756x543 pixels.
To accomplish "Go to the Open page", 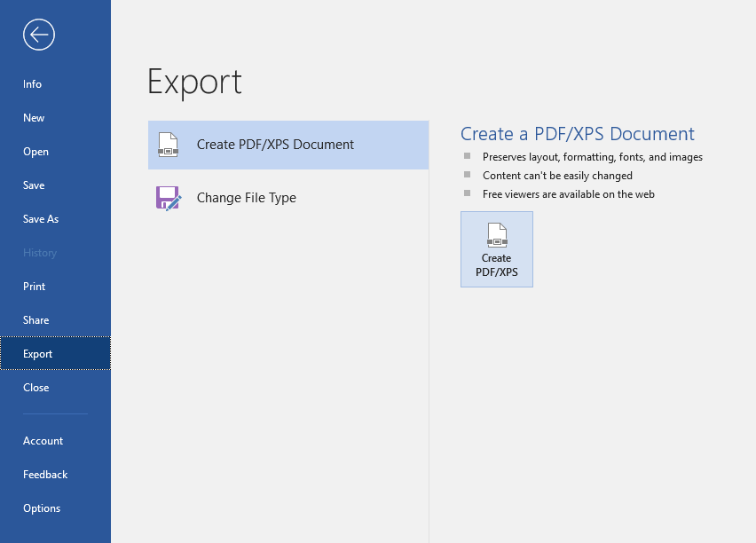I will pos(35,152).
